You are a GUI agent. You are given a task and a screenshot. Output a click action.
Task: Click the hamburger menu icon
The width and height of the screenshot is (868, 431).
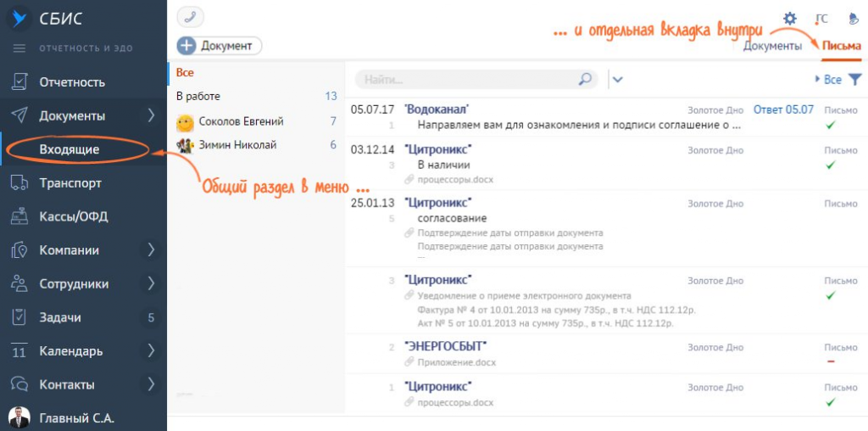point(19,48)
